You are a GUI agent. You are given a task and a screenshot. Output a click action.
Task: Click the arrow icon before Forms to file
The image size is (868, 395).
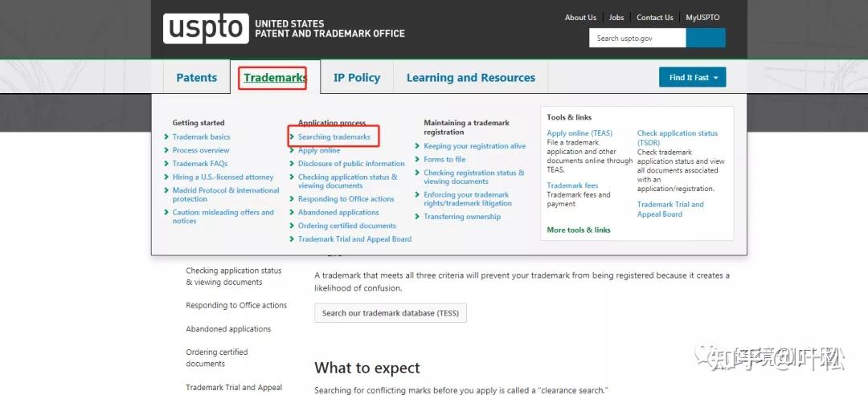pyautogui.click(x=417, y=159)
